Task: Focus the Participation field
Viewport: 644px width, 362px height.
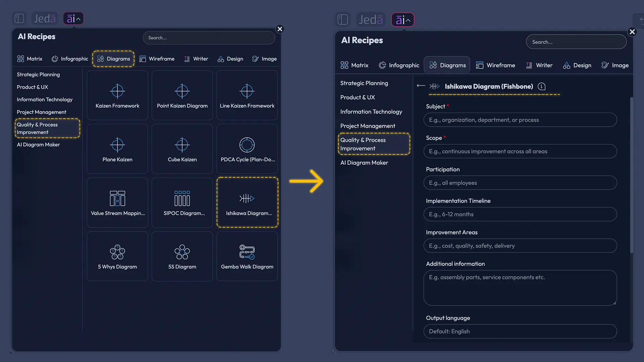Action: pos(520,183)
